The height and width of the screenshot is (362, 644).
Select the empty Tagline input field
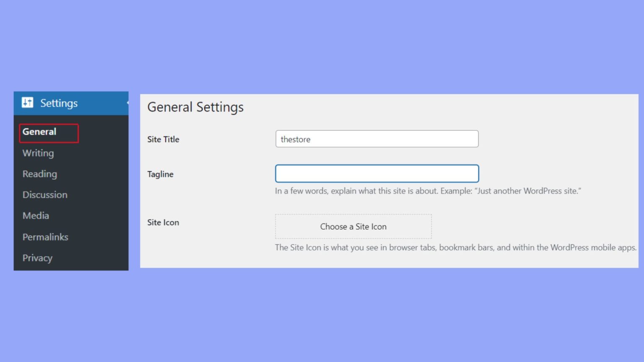(x=376, y=173)
